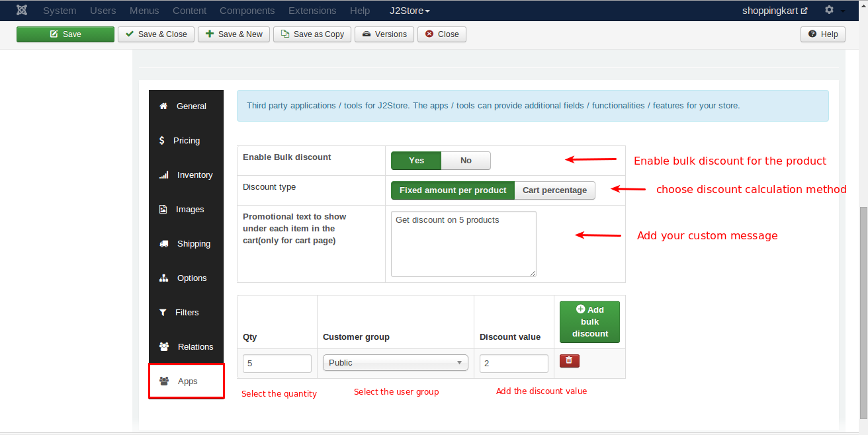Open the Components menu
The height and width of the screenshot is (435, 868).
[x=247, y=11]
